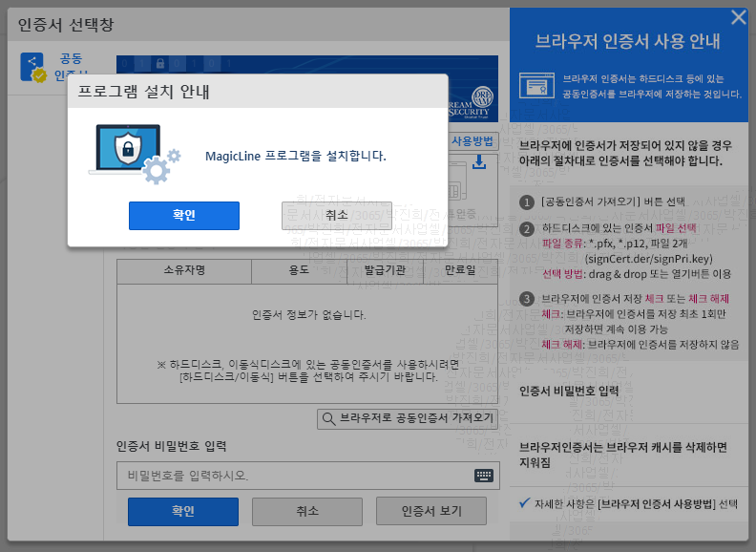Open the 사용방법 usage link
The height and width of the screenshot is (552, 756).
472,141
